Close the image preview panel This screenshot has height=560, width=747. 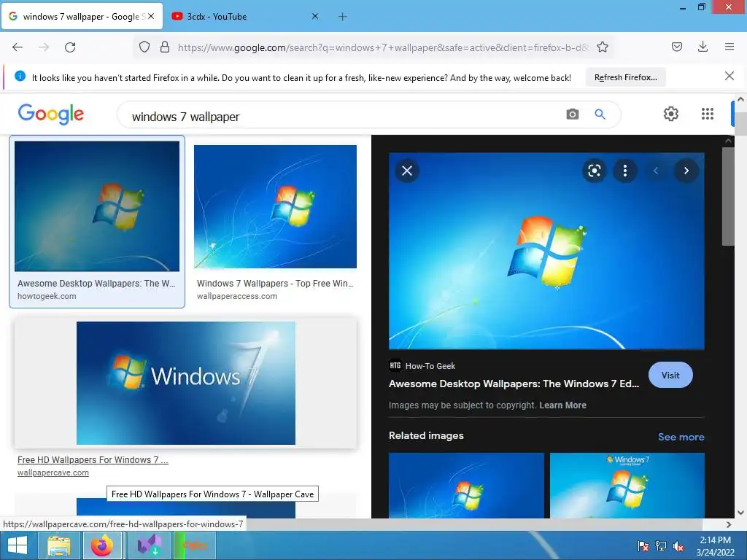[x=407, y=171]
